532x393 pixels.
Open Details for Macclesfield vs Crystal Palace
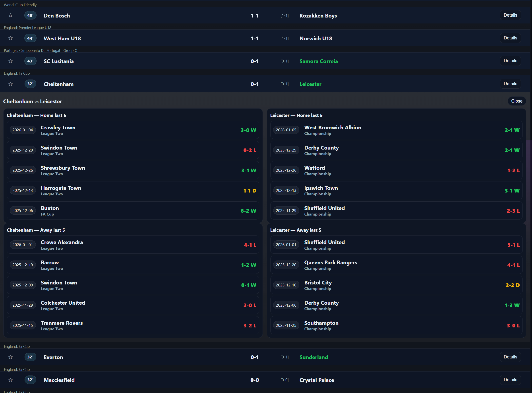coord(510,380)
